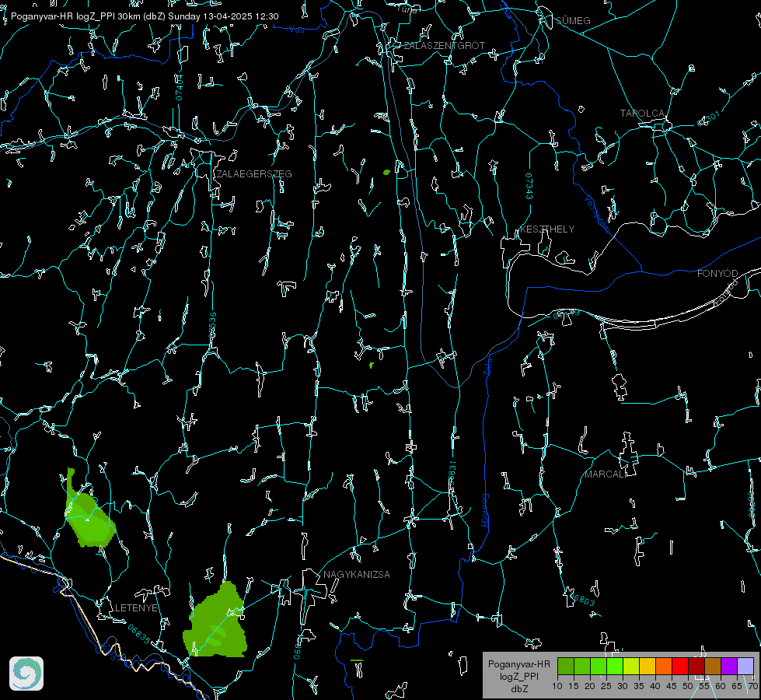Pick the 55–60 dBZ brown legend swatch
The image size is (761, 700).
713,666
